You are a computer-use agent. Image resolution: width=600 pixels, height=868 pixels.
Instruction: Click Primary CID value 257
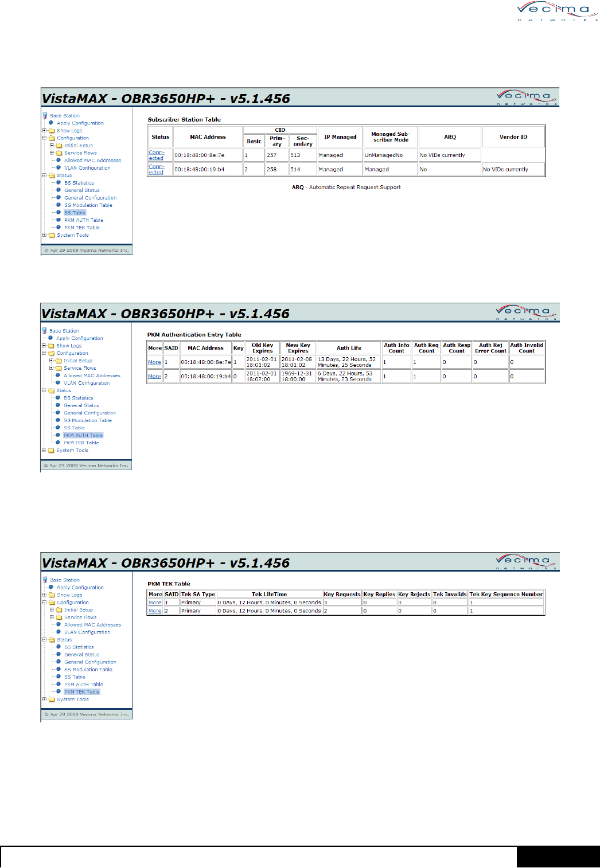click(x=276, y=155)
